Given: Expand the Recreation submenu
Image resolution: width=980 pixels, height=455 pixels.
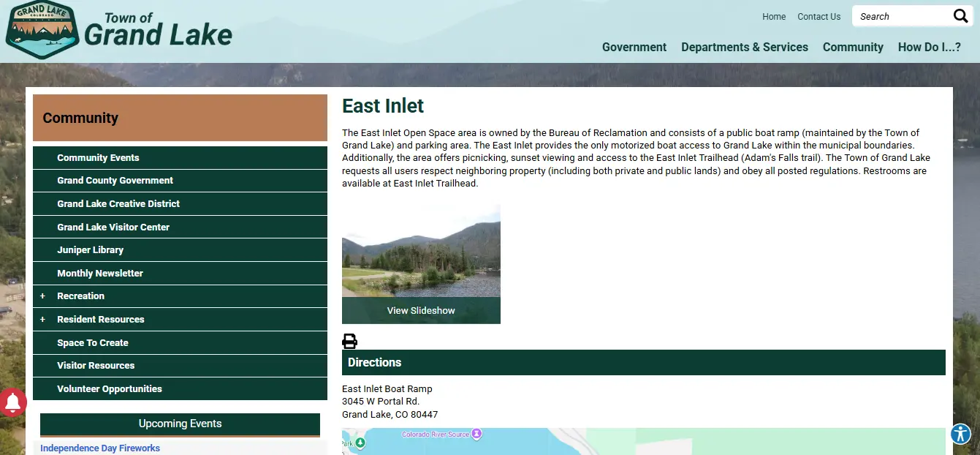Looking at the screenshot, I should click(x=42, y=296).
